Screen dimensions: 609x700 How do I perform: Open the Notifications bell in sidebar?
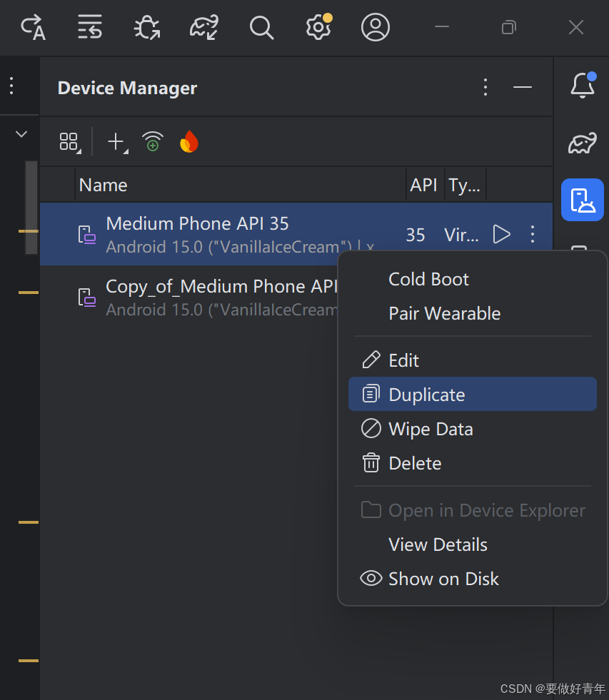(x=583, y=86)
